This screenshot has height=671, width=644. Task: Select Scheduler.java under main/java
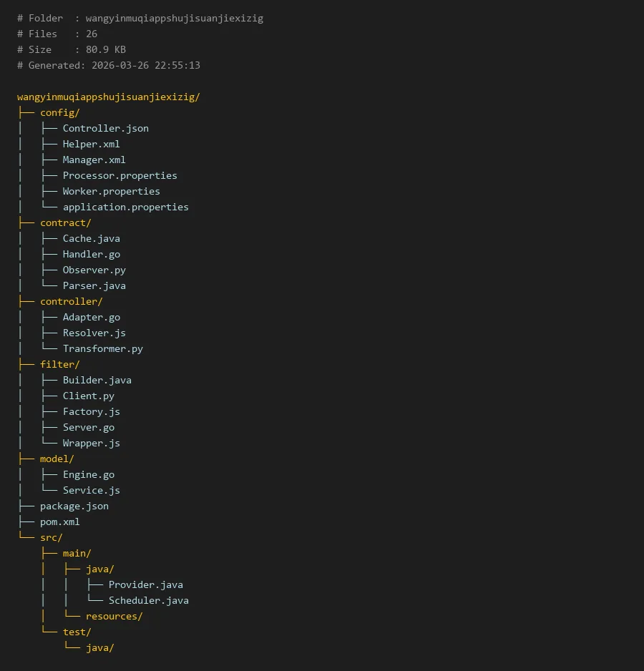(148, 600)
